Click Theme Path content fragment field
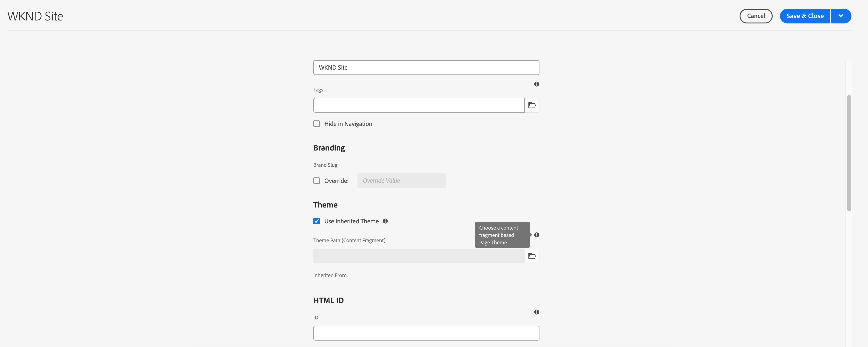This screenshot has height=347, width=868. coord(419,256)
